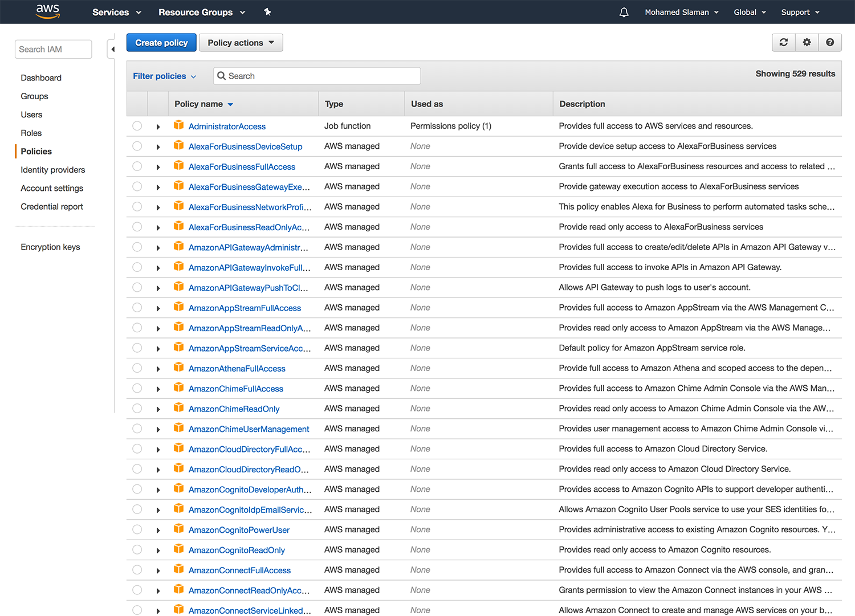Open the AmazonConnectFullAccess policy link
The image size is (855, 616).
pyautogui.click(x=239, y=570)
